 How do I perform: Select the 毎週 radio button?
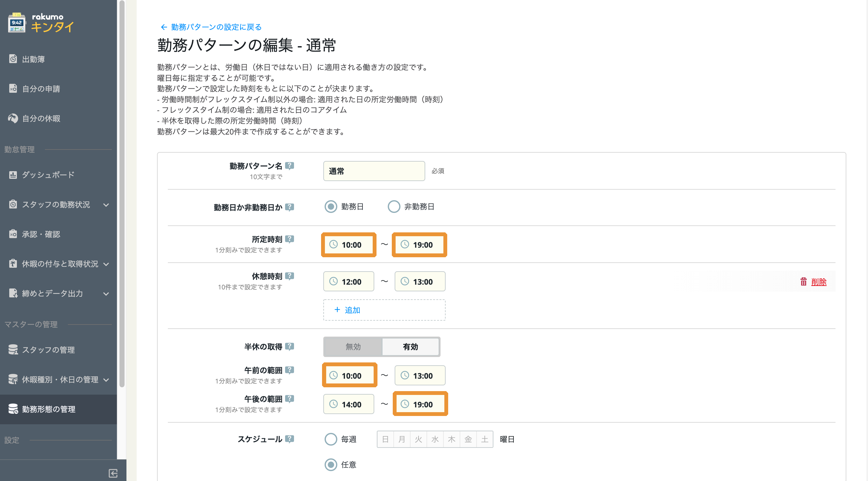331,439
